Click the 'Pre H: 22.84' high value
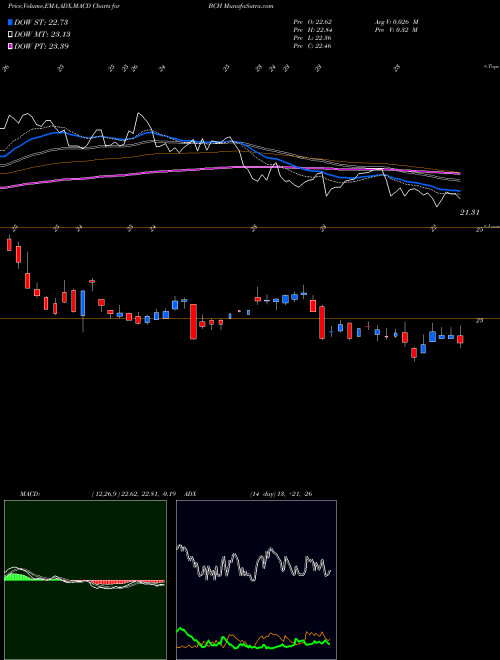 pyautogui.click(x=313, y=30)
